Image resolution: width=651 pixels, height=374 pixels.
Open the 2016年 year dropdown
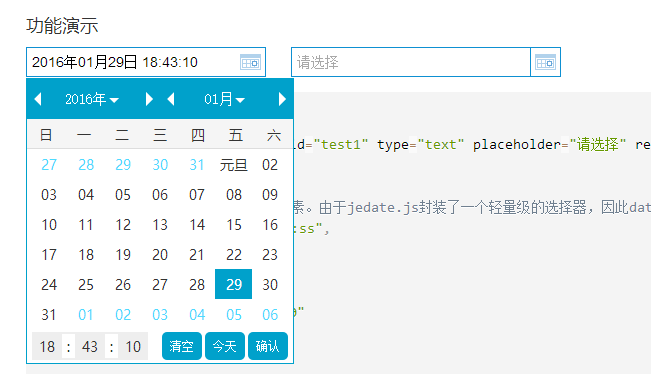click(92, 99)
